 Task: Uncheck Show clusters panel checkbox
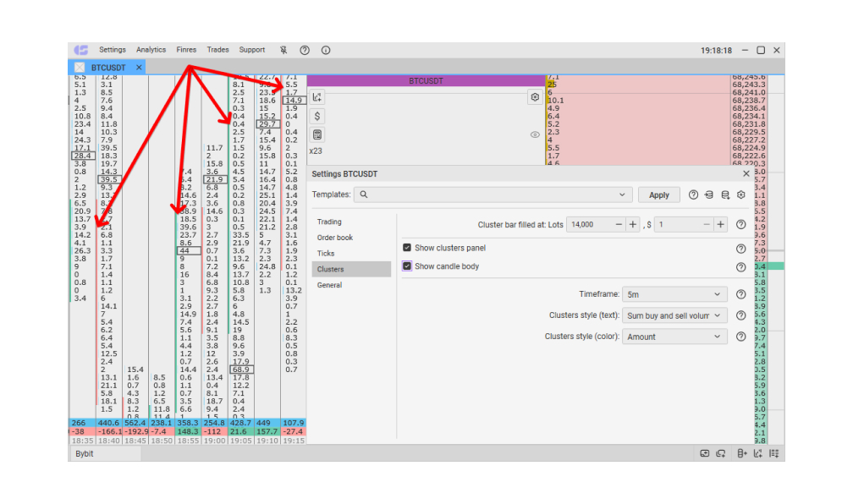[x=407, y=248]
